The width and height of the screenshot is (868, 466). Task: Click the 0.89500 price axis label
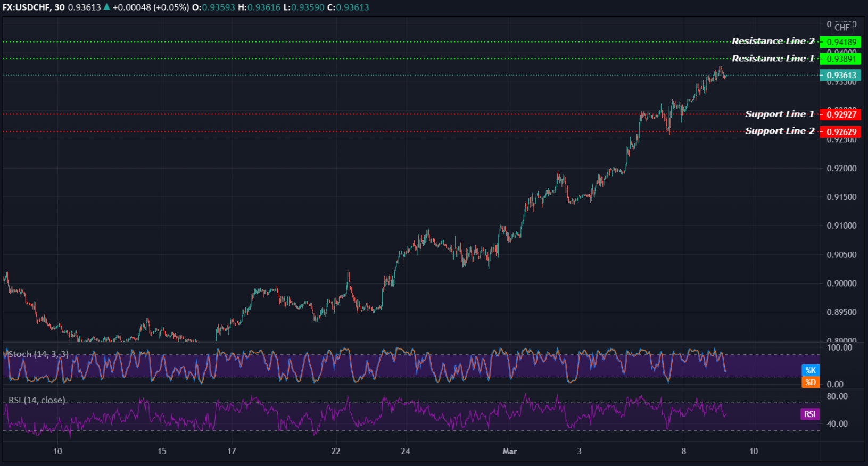pyautogui.click(x=841, y=312)
